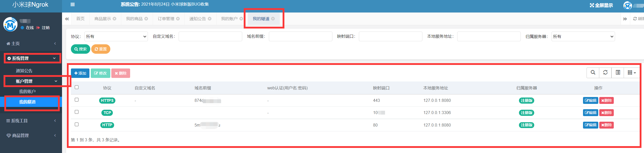The width and height of the screenshot is (644, 153).
Task: Click the 自定义域名 input field
Action: pyautogui.click(x=210, y=36)
